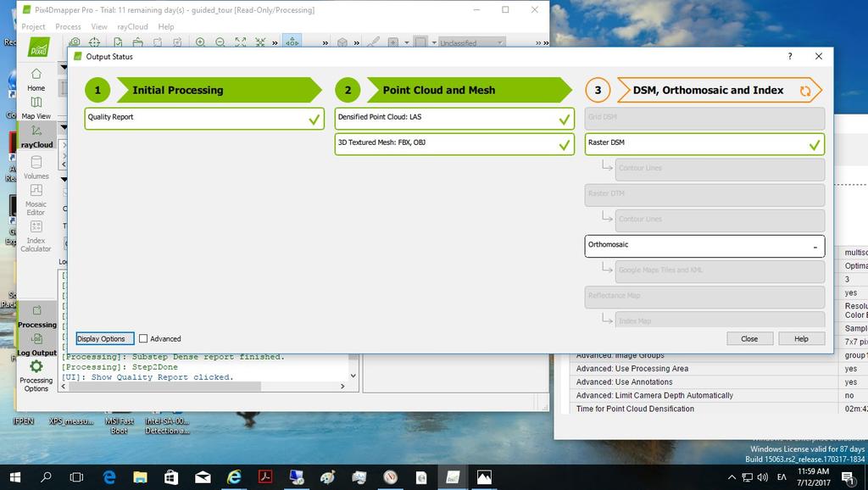868x490 pixels.
Task: Open the Mail app from the taskbar
Action: (203, 477)
